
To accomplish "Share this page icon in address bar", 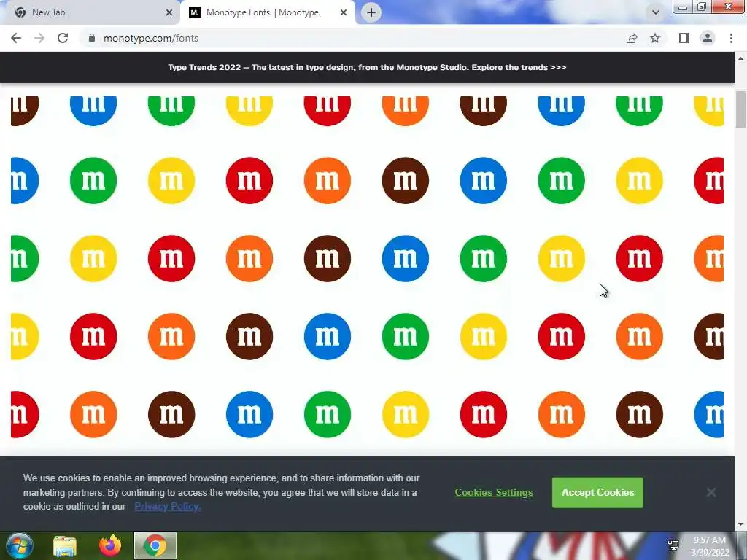I will [x=632, y=38].
